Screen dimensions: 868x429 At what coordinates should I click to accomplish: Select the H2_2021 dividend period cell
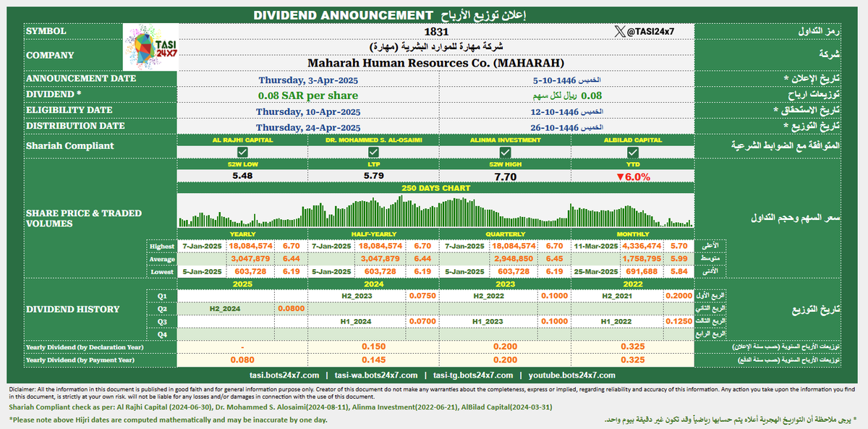pyautogui.click(x=618, y=296)
